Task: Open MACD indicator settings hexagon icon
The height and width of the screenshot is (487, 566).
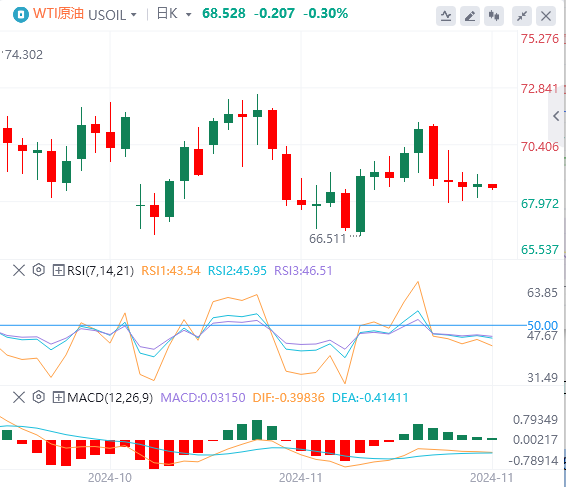Action: [x=39, y=397]
